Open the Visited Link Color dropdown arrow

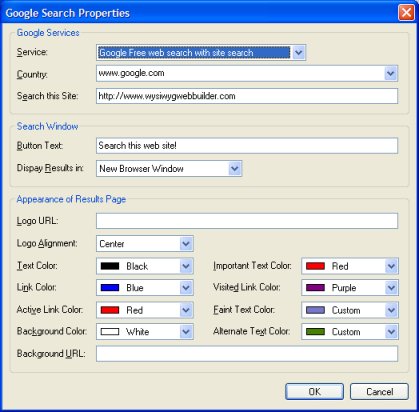[391, 288]
